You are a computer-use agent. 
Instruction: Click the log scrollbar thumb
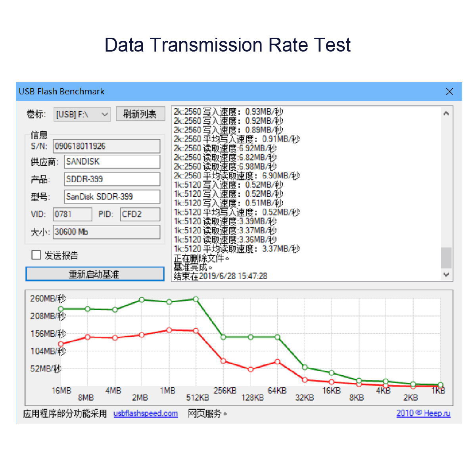pos(446,258)
